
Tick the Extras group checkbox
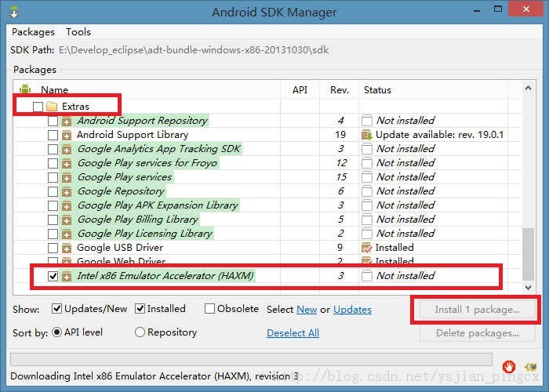[x=38, y=107]
